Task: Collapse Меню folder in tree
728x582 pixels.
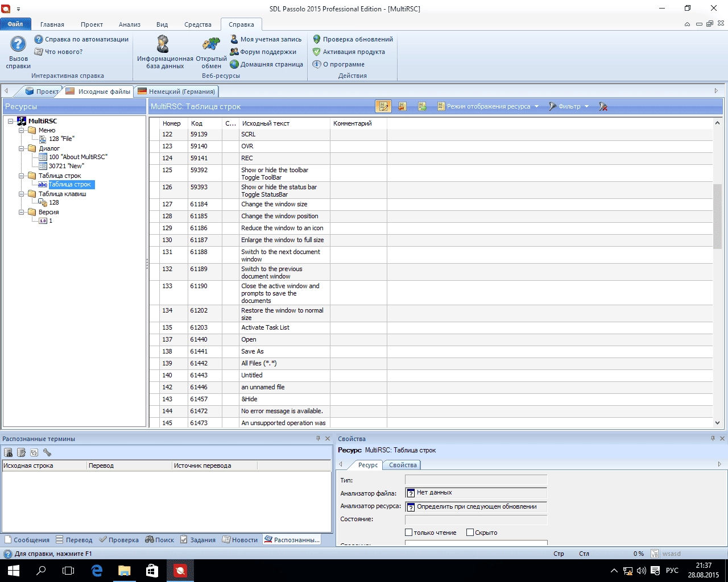Action: click(x=22, y=130)
